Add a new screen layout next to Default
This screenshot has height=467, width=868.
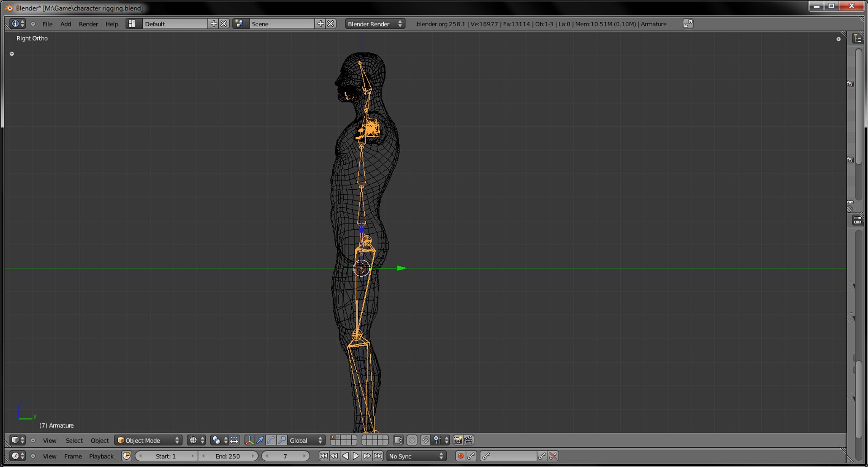214,24
